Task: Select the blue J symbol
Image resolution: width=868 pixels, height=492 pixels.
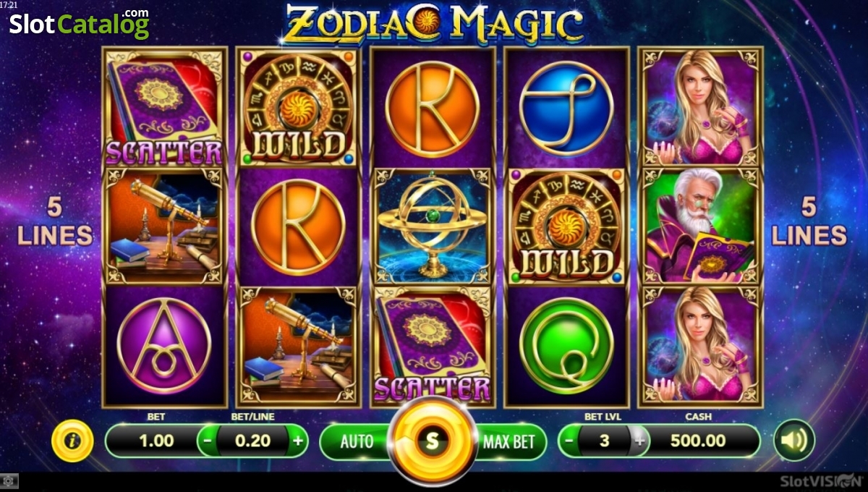Action: coord(566,109)
